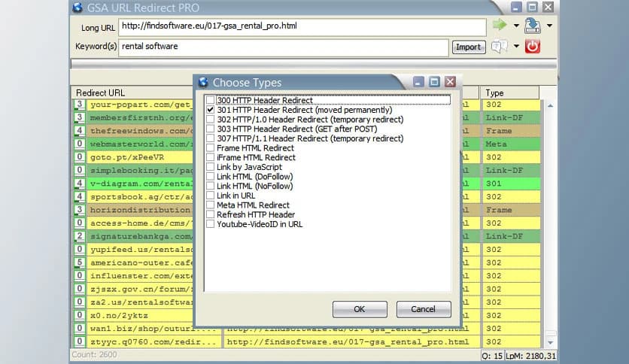Click the Count: 2600 status text
This screenshot has height=364, width=629.
pyautogui.click(x=94, y=355)
